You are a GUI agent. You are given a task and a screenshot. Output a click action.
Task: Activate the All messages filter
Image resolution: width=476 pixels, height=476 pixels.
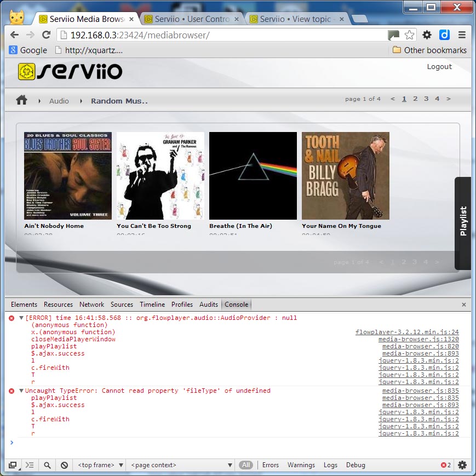[245, 464]
